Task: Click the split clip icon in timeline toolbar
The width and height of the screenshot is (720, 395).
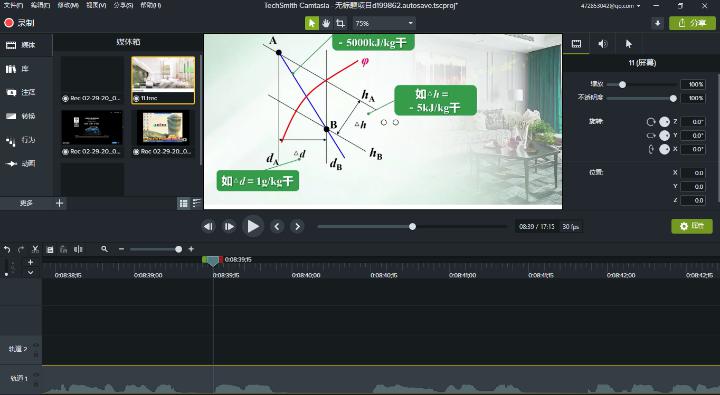Action: (79, 249)
